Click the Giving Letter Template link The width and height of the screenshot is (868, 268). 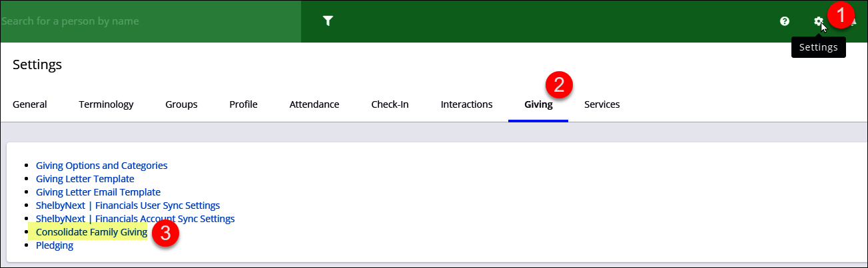point(85,179)
